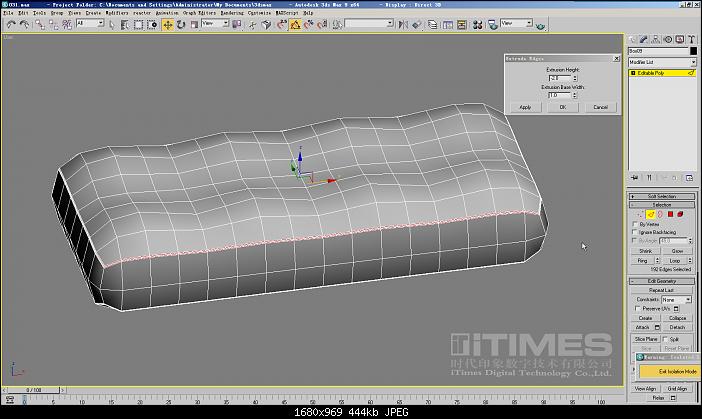Image resolution: width=702 pixels, height=419 pixels.
Task: Click OK in Extrude Edges dialog
Action: coord(563,107)
